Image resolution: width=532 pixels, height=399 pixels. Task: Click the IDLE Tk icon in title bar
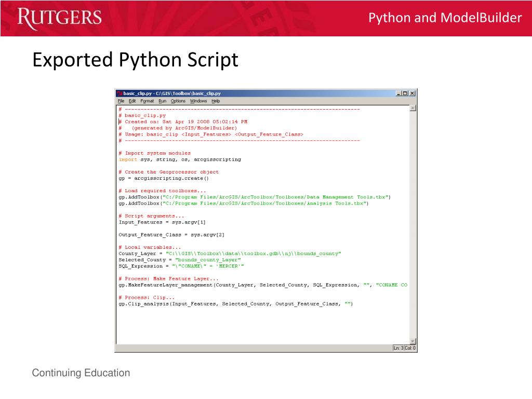119,94
